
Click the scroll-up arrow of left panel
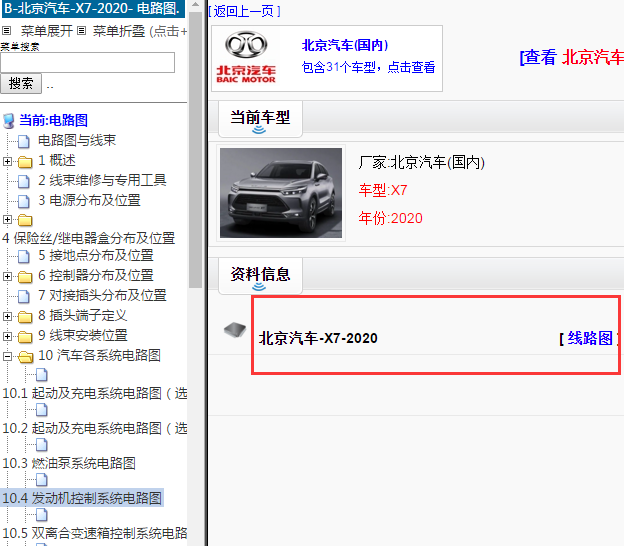195,4
